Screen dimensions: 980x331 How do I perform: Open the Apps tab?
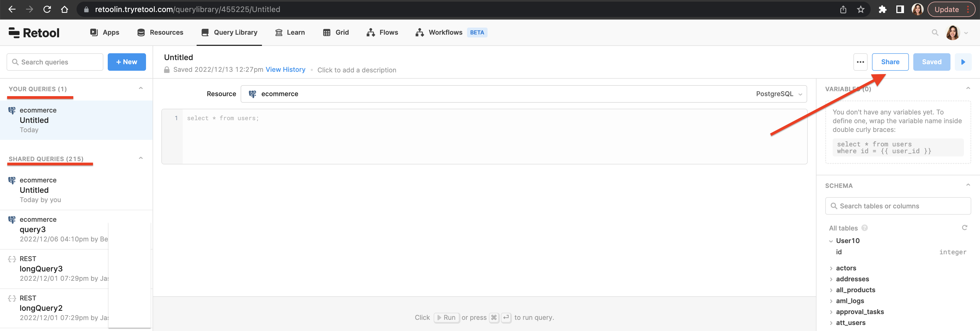pyautogui.click(x=105, y=32)
